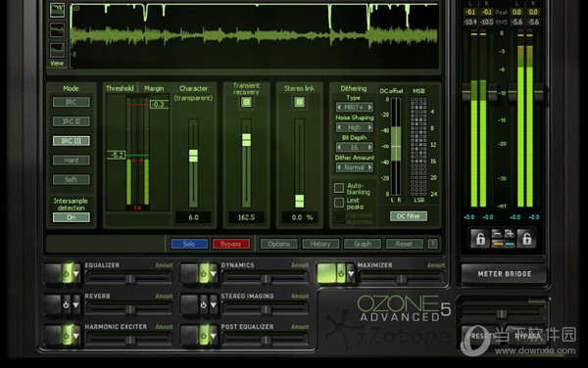Select IRC III limiter mode
This screenshot has height=368, width=588.
pos(72,141)
